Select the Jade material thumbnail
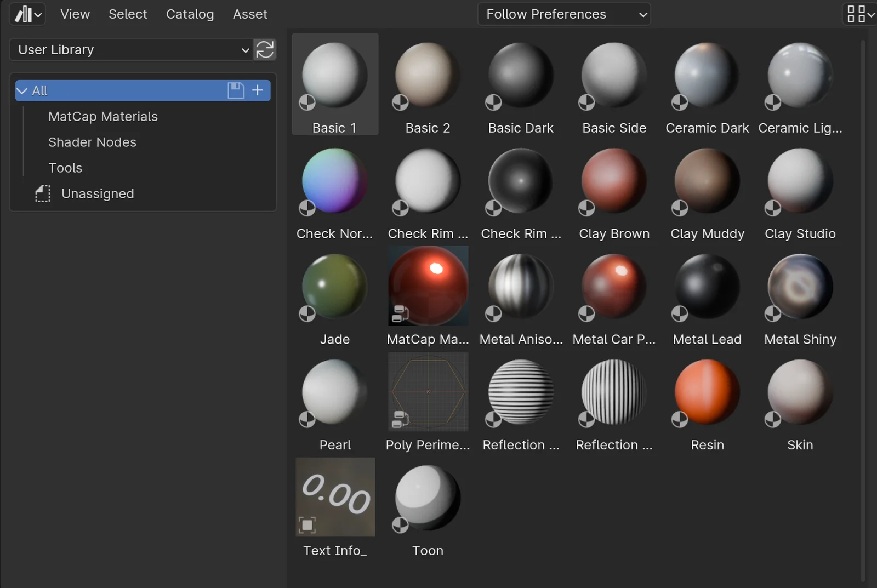The width and height of the screenshot is (877, 588). (x=335, y=286)
